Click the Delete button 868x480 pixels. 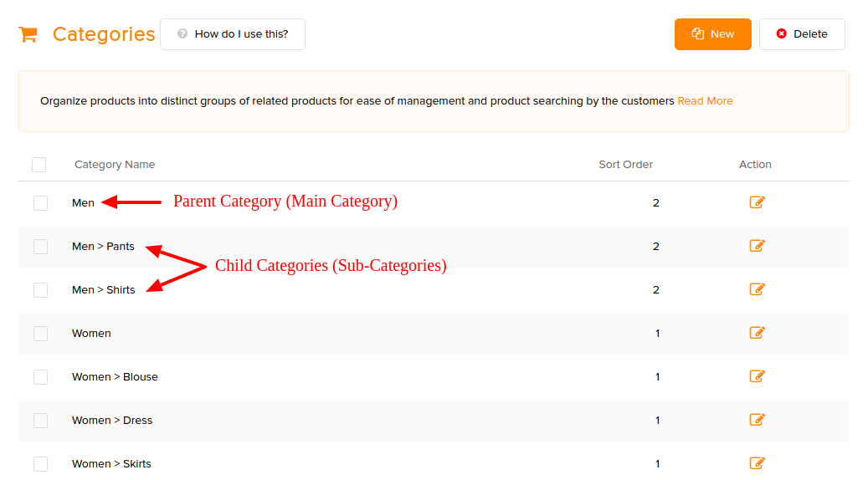pyautogui.click(x=802, y=34)
